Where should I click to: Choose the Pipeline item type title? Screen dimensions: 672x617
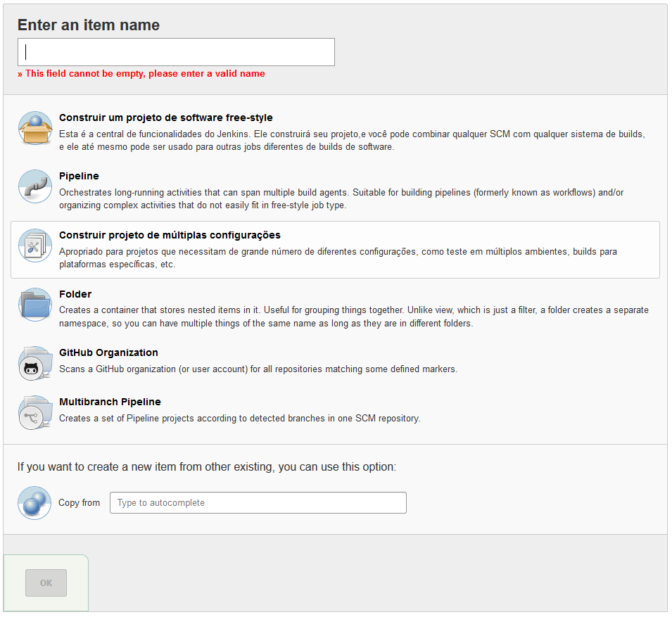pos(79,176)
